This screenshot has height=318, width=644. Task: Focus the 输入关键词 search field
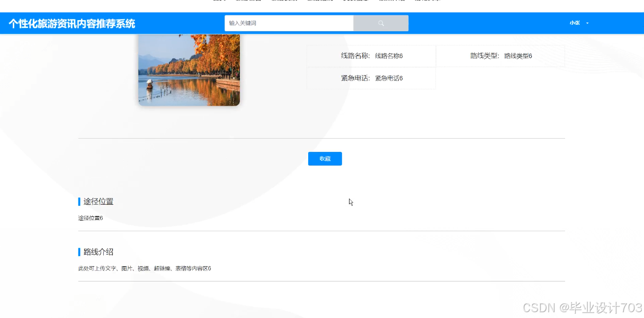(289, 23)
